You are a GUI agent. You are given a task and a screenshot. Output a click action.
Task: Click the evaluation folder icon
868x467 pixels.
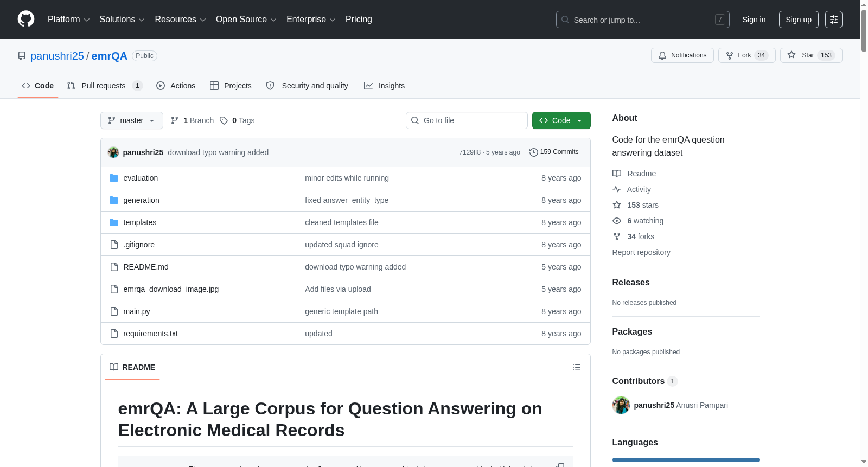(x=114, y=178)
